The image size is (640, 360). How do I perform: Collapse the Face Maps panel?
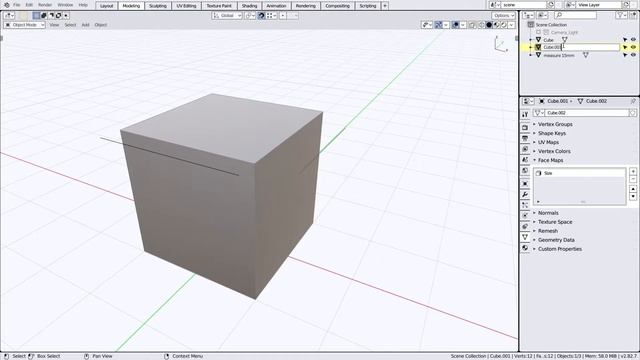tap(550, 160)
